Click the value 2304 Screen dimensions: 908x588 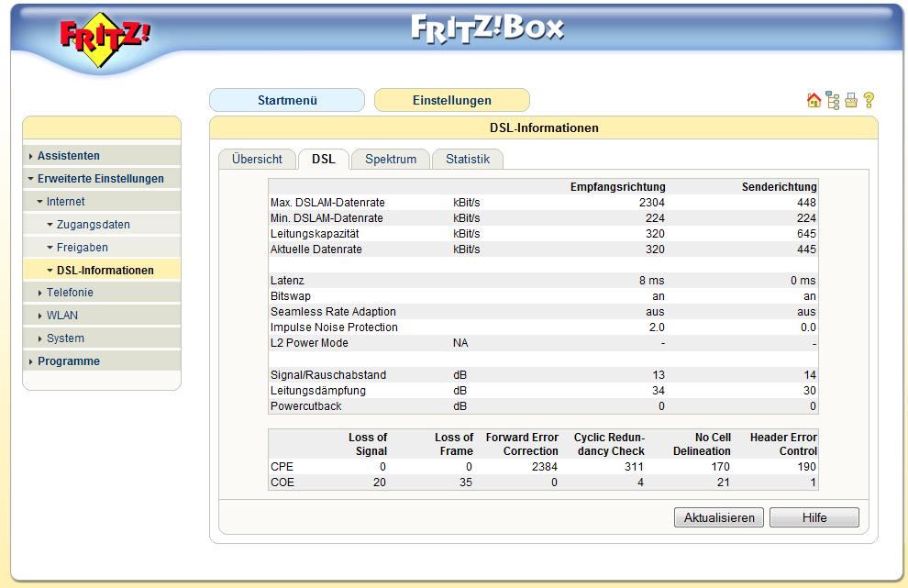[x=652, y=203]
